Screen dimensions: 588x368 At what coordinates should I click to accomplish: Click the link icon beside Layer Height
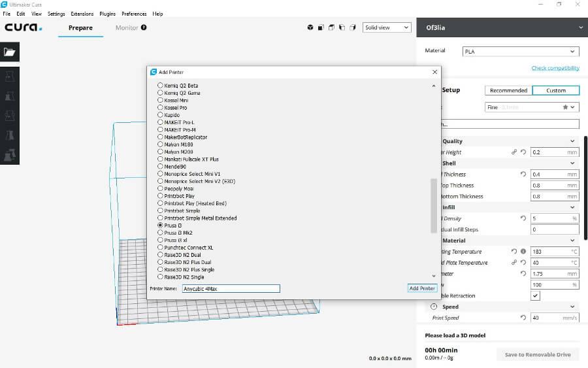tap(514, 152)
